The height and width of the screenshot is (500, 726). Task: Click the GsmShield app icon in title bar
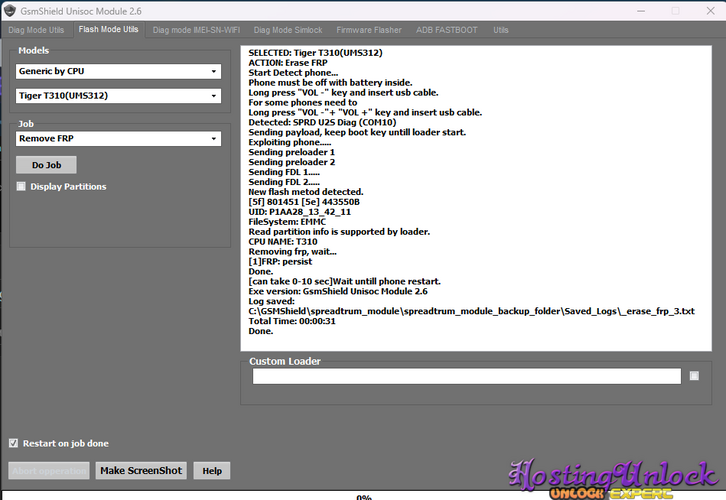[10, 10]
